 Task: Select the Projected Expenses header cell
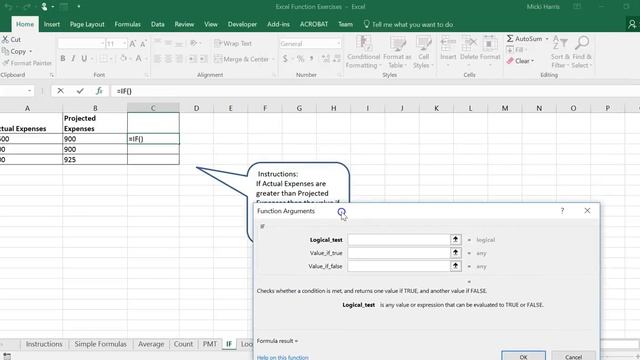(95, 123)
